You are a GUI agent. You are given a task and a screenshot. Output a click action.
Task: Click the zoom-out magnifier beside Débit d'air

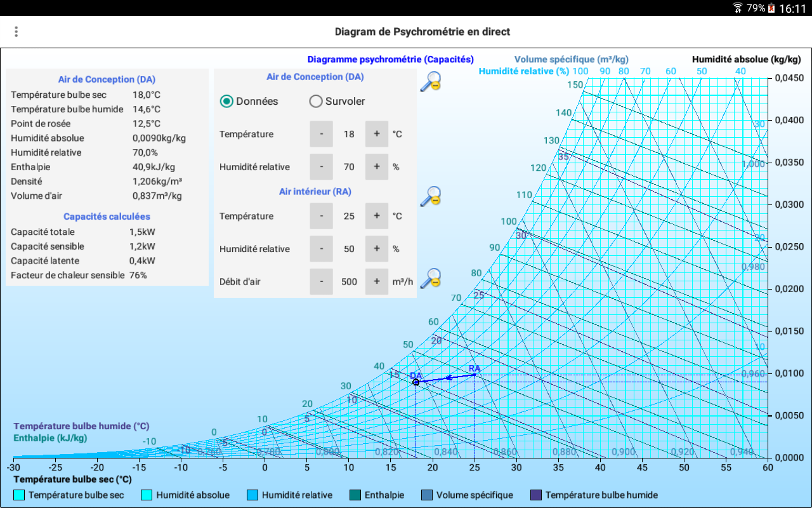431,278
